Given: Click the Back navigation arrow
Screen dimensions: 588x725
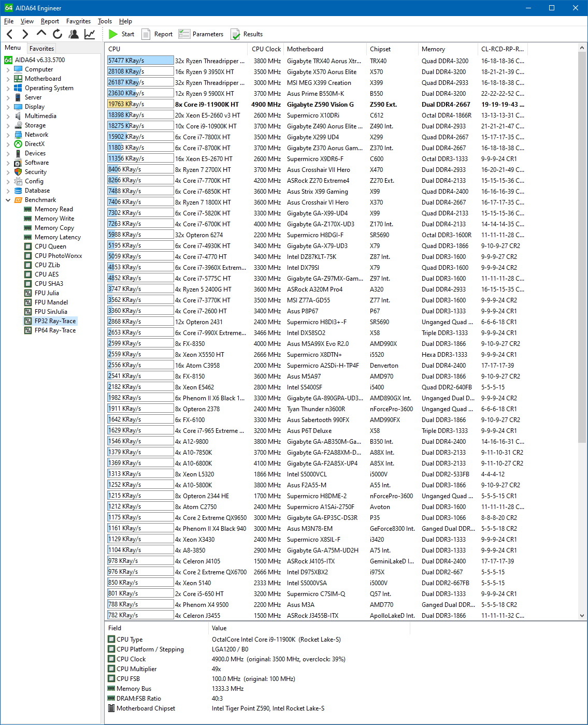Looking at the screenshot, I should pyautogui.click(x=9, y=34).
